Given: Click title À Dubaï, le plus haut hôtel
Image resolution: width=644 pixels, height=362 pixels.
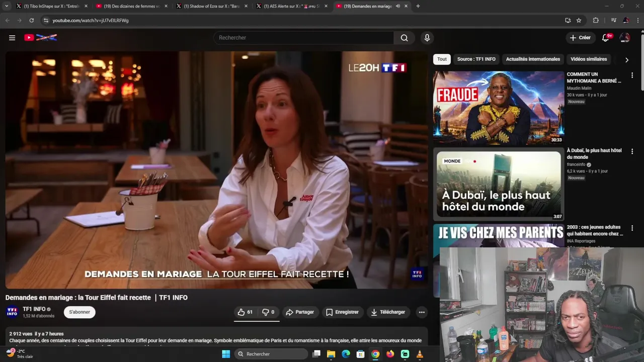Looking at the screenshot, I should click(x=594, y=154).
